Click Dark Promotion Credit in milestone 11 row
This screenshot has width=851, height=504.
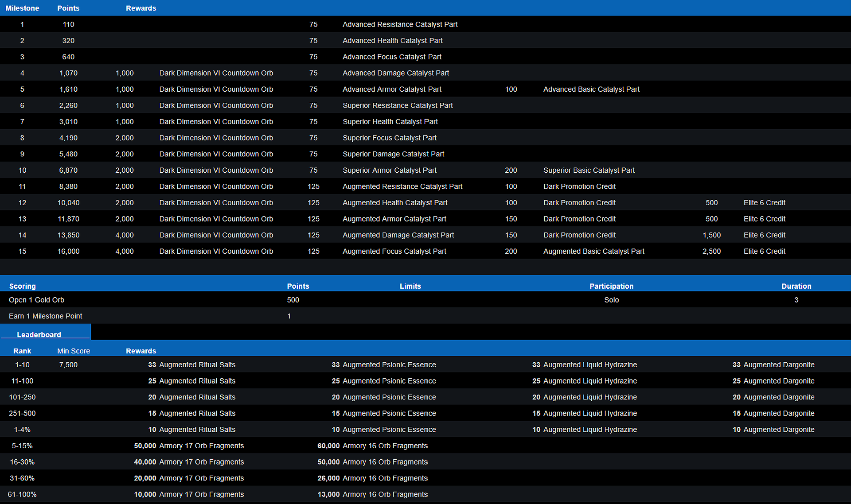579,186
